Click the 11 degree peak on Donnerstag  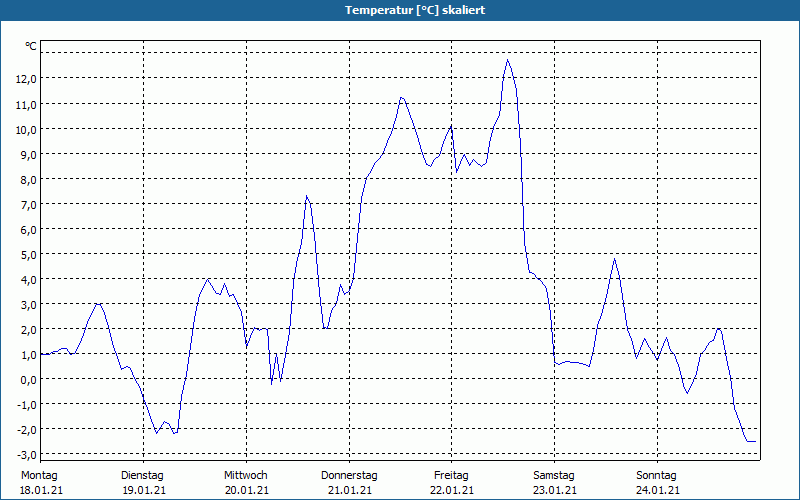402,97
